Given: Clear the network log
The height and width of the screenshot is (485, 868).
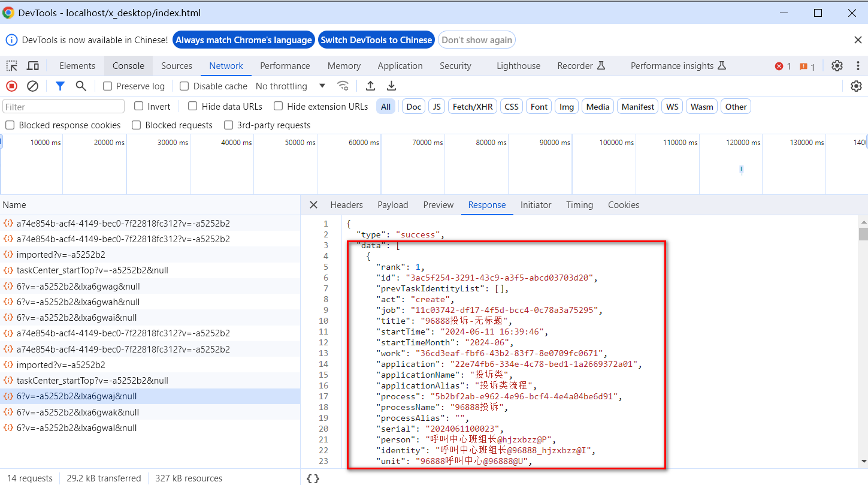Looking at the screenshot, I should pos(33,86).
